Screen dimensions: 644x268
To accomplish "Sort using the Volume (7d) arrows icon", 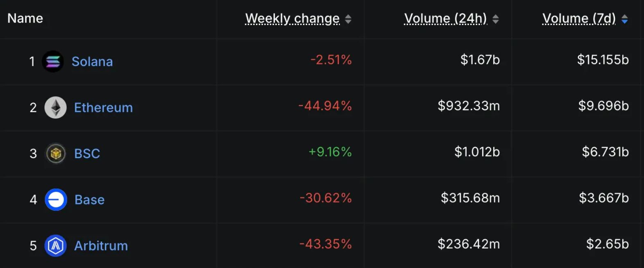I will pyautogui.click(x=624, y=19).
